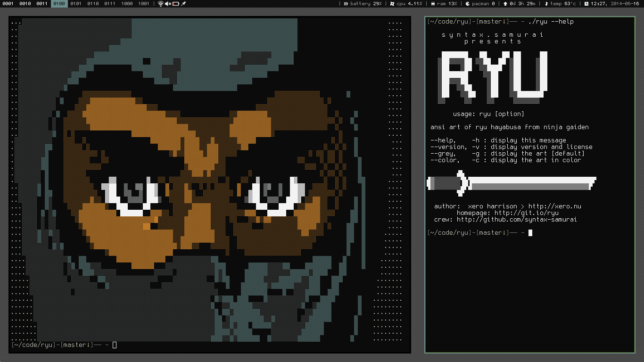This screenshot has width=644, height=362.
Task: Switch to workspace 0110
Action: coord(93,4)
